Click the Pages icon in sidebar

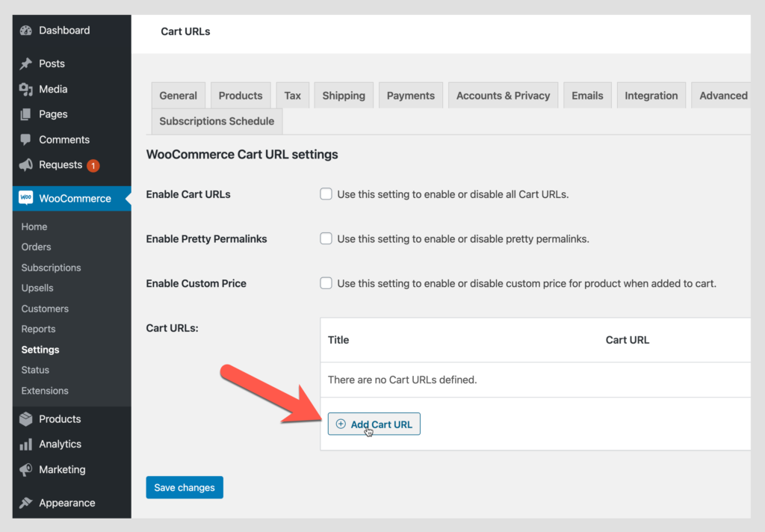pyautogui.click(x=26, y=114)
